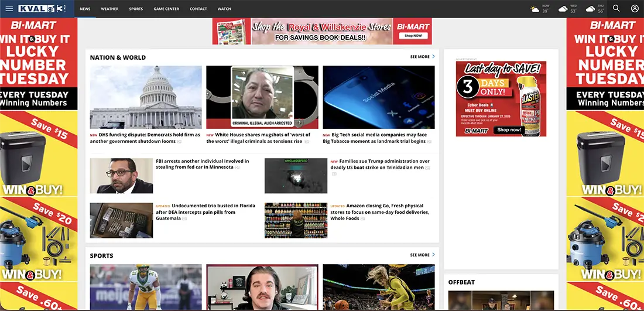Image resolution: width=644 pixels, height=311 pixels.
Task: Open the grocery store shelves thumbnail
Action: point(296,220)
